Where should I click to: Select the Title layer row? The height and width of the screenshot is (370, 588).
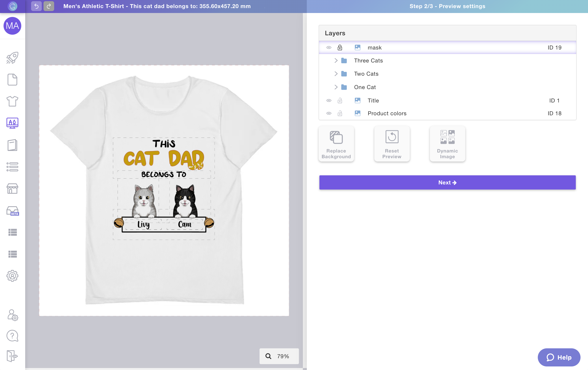coord(447,100)
